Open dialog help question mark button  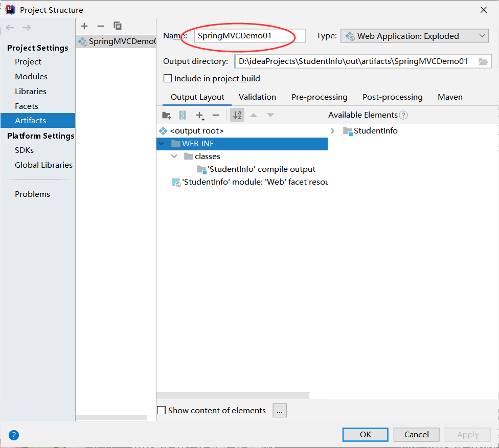click(x=14, y=435)
